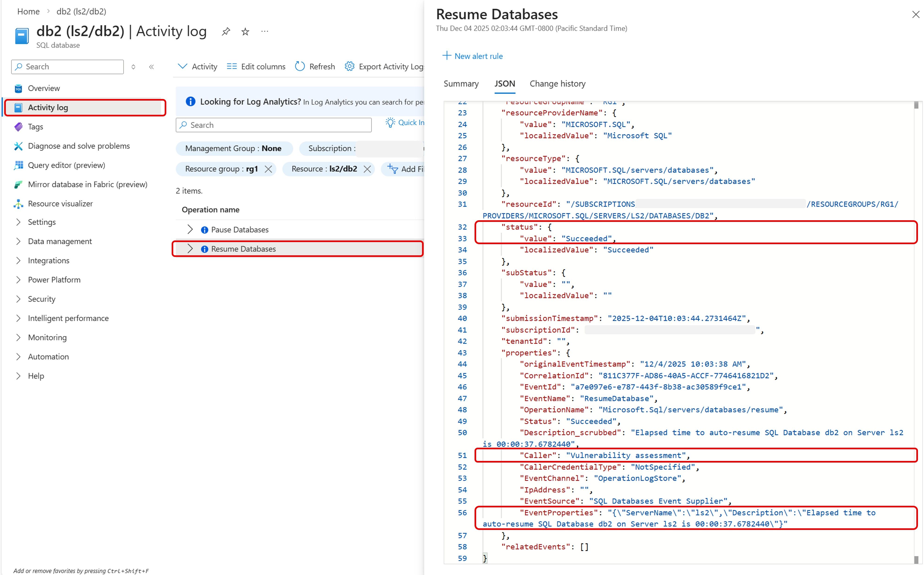Add db2 page to favorites using the star
This screenshot has width=924, height=575.
(x=245, y=31)
